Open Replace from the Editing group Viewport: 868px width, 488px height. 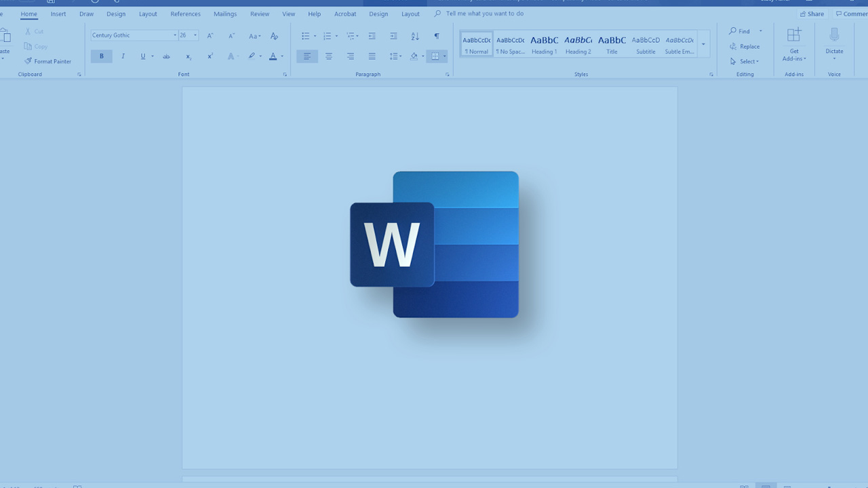tap(744, 46)
